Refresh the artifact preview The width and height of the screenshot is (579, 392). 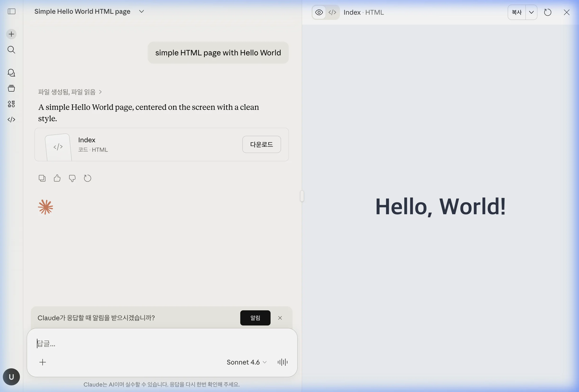click(x=548, y=12)
